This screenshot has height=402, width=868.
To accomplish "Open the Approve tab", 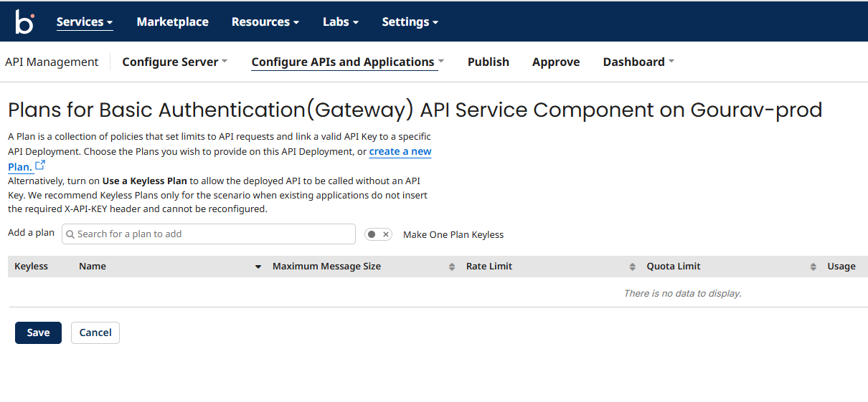I will point(555,62).
